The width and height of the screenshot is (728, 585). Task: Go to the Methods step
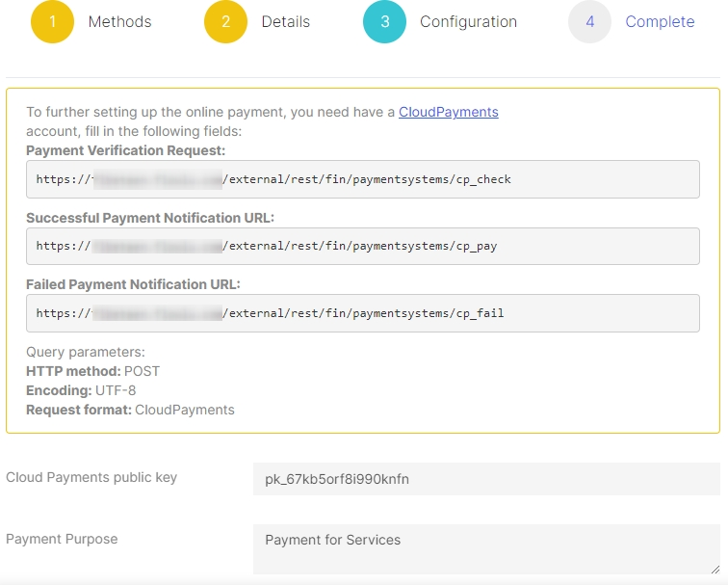click(119, 22)
